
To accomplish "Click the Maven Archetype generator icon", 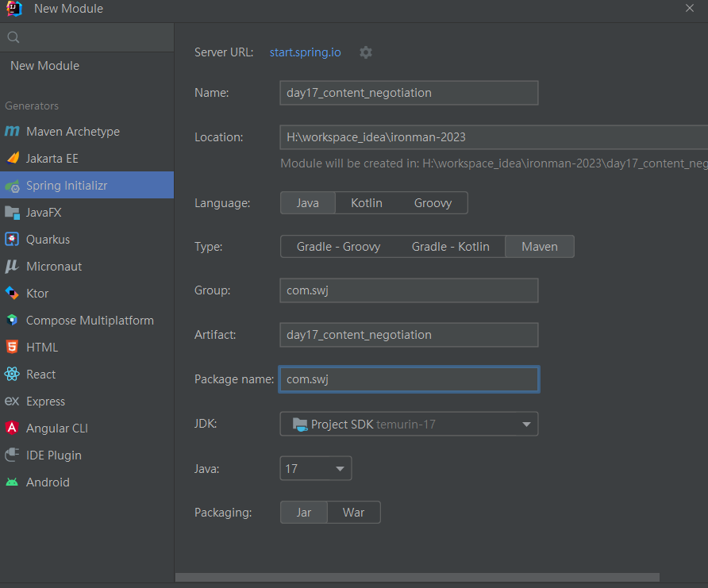I will tap(12, 131).
